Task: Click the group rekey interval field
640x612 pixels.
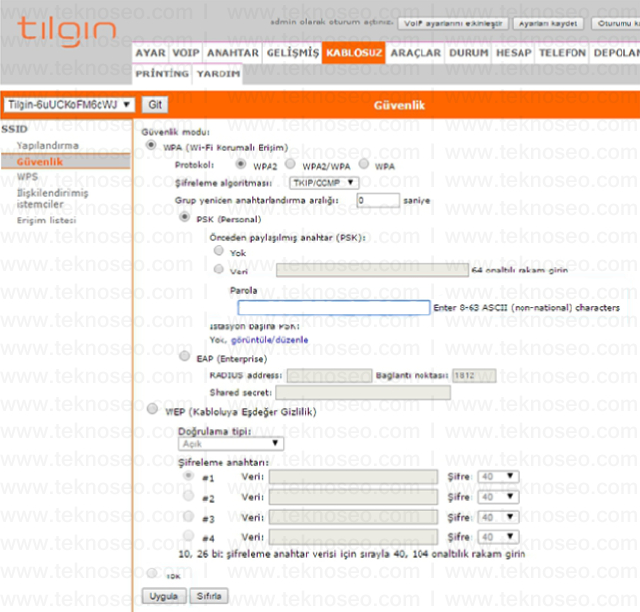Action: [378, 200]
